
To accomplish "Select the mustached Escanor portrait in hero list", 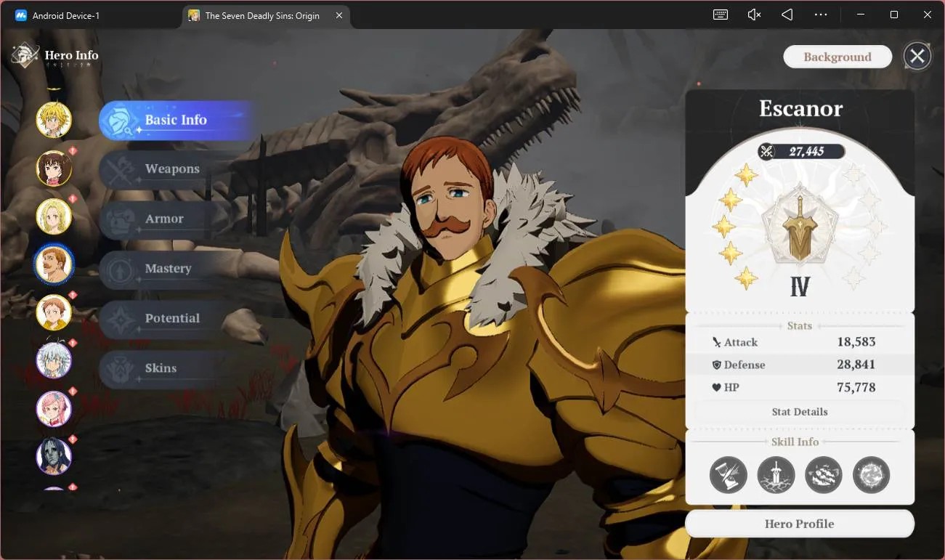I will coord(54,264).
